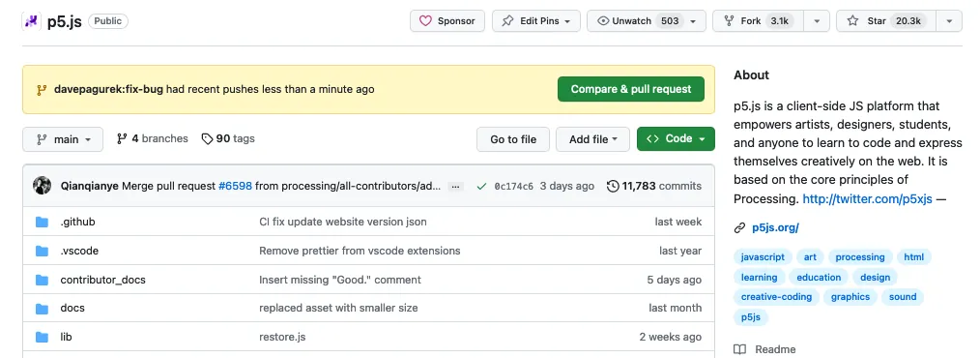Viewport: 980px width, 358px height.
Task: Open the .github folder name
Action: click(x=77, y=222)
